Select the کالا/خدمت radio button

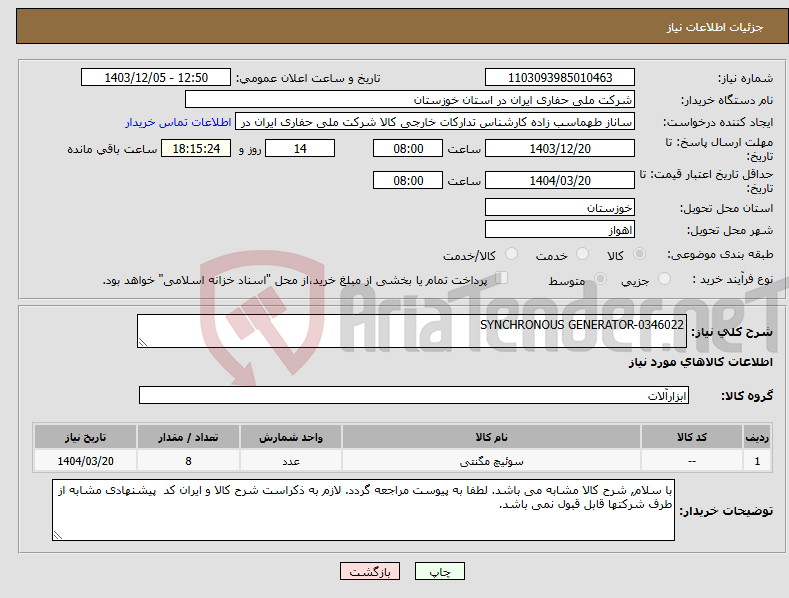[x=511, y=254]
